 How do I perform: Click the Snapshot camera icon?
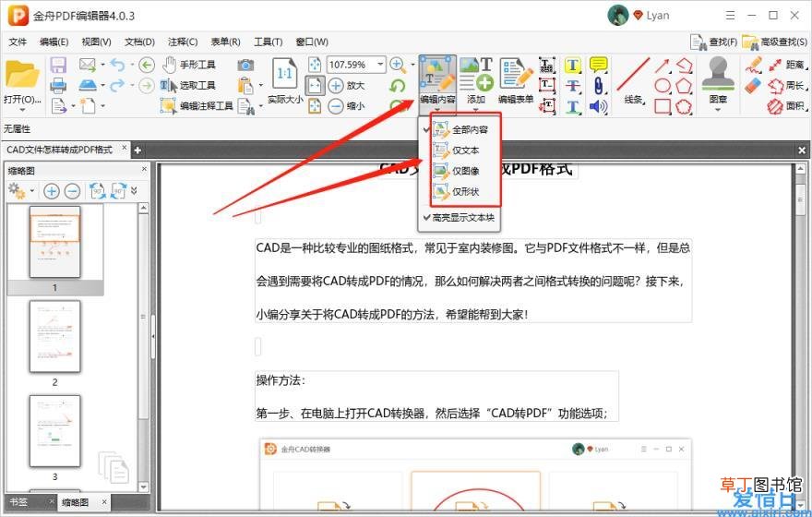pos(245,65)
